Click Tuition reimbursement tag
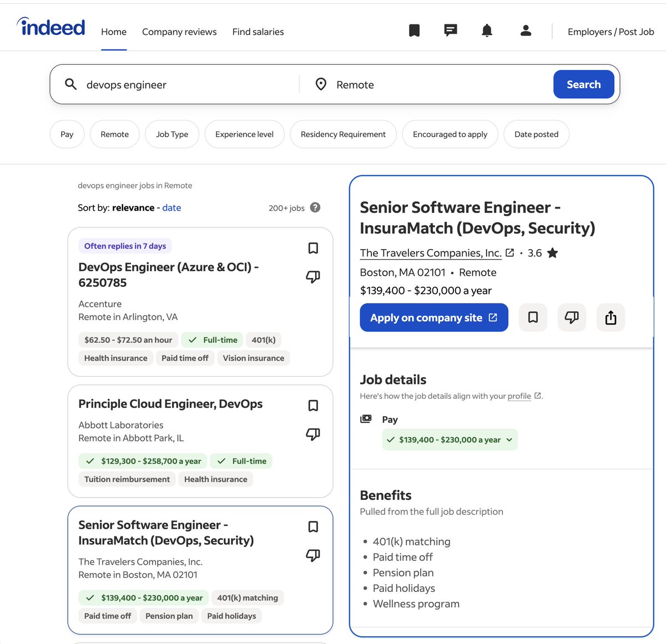Screen dimensions: 666x644 tap(127, 479)
